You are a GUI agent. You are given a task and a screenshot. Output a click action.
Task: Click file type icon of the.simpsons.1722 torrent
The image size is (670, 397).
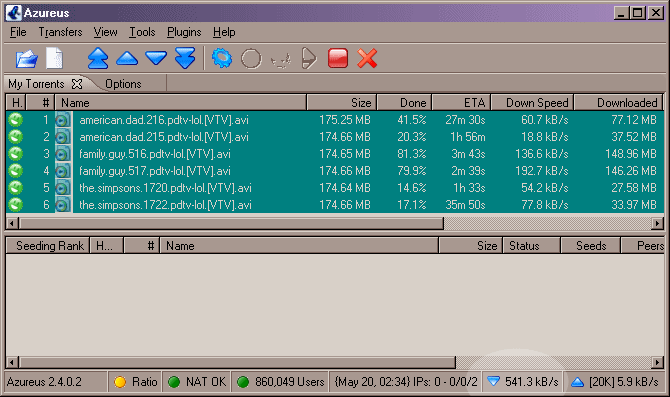coord(63,205)
